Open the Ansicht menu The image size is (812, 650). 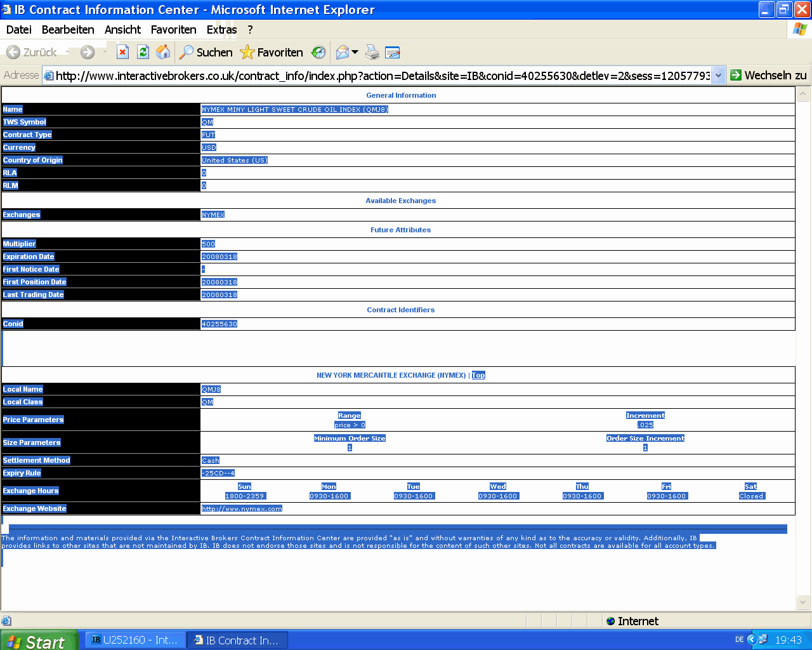123,30
